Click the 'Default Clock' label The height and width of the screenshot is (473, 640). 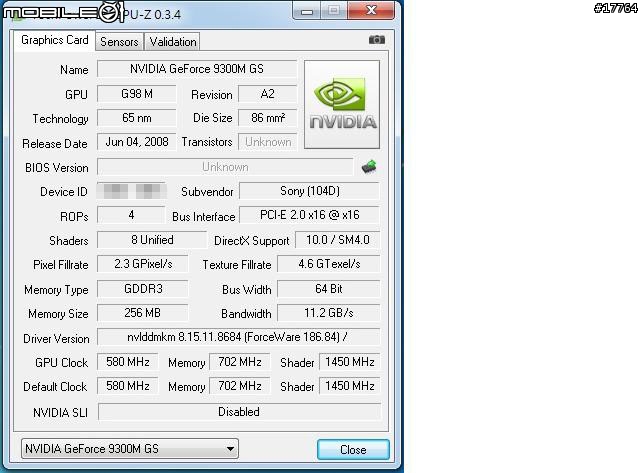[x=55, y=387]
